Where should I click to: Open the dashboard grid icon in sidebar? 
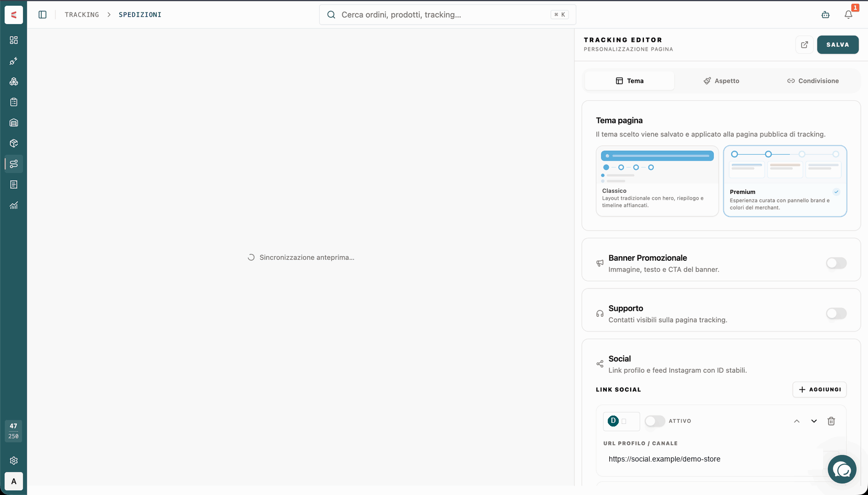14,40
